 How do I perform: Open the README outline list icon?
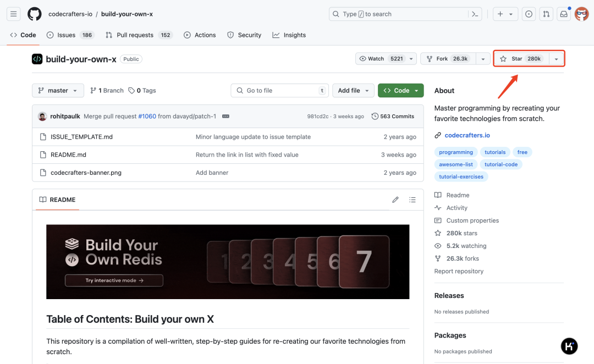tap(413, 200)
